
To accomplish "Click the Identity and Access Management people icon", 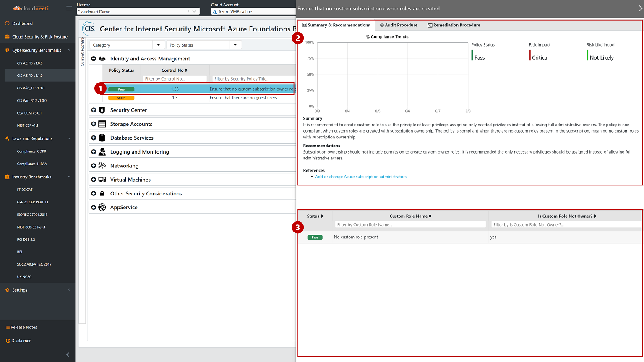I will [x=102, y=59].
